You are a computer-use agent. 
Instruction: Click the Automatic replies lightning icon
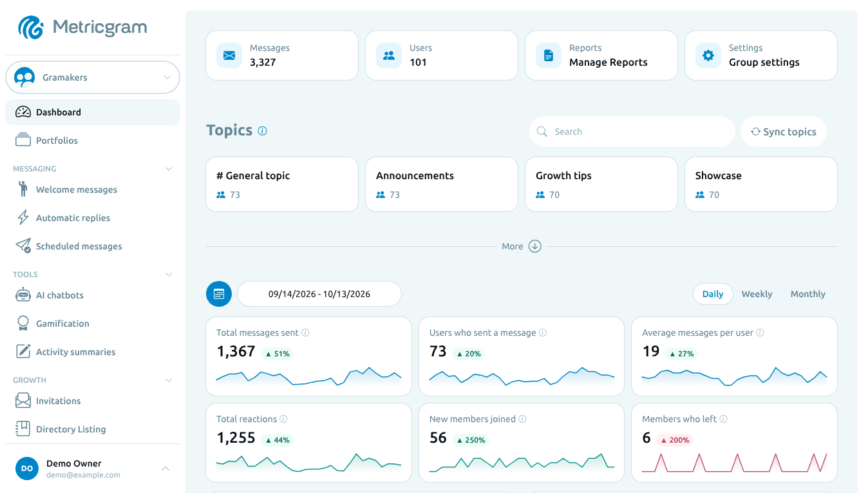click(x=23, y=218)
